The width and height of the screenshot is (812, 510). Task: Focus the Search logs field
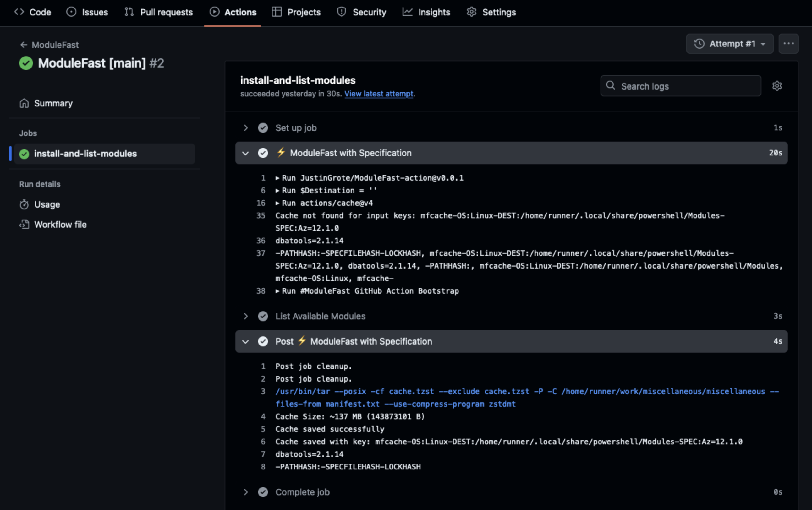680,86
